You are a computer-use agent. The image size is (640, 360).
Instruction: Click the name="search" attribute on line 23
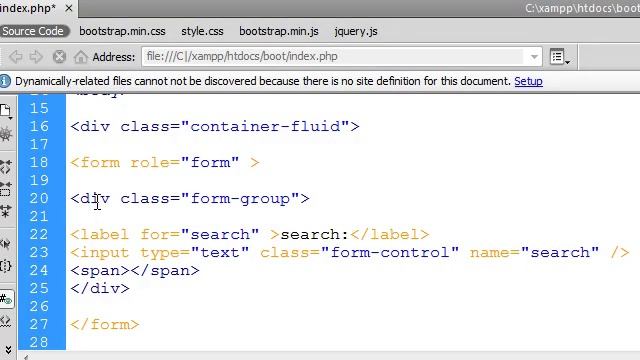click(x=534, y=253)
